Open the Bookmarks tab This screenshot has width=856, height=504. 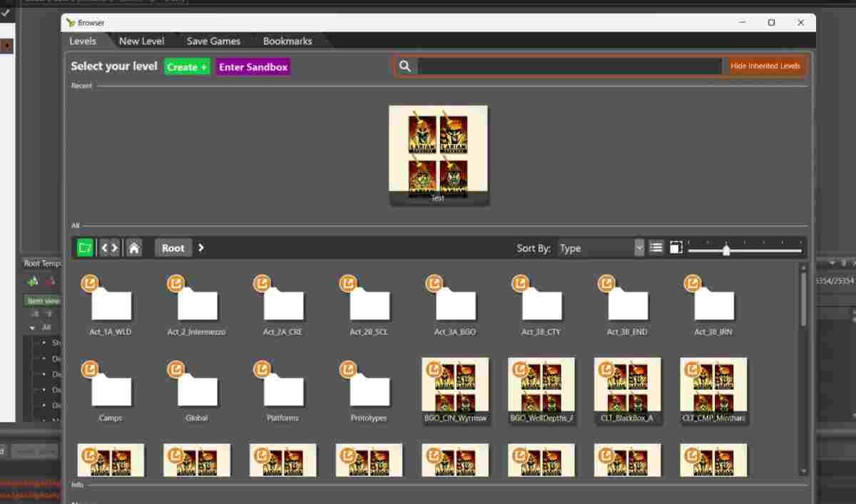point(287,41)
